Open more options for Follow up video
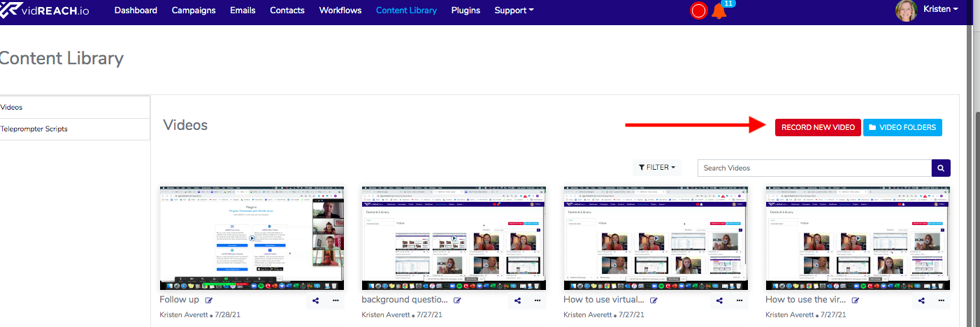Screen dimensions: 980x327 336,300
